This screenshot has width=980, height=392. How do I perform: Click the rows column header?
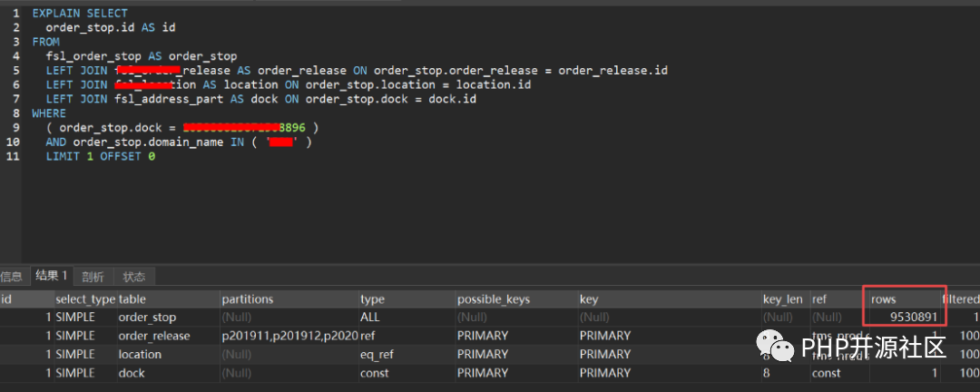point(905,299)
